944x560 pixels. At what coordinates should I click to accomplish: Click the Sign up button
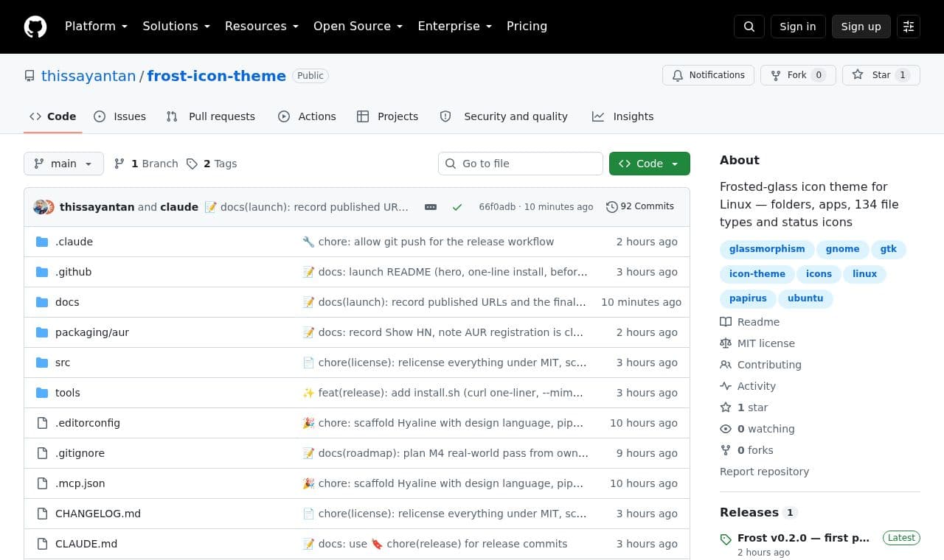pyautogui.click(x=861, y=27)
